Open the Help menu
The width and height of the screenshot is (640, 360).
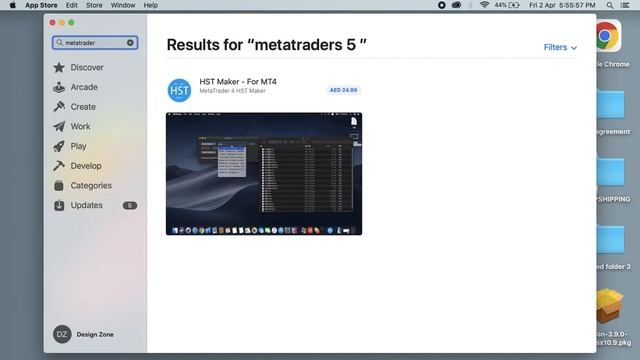click(x=151, y=5)
